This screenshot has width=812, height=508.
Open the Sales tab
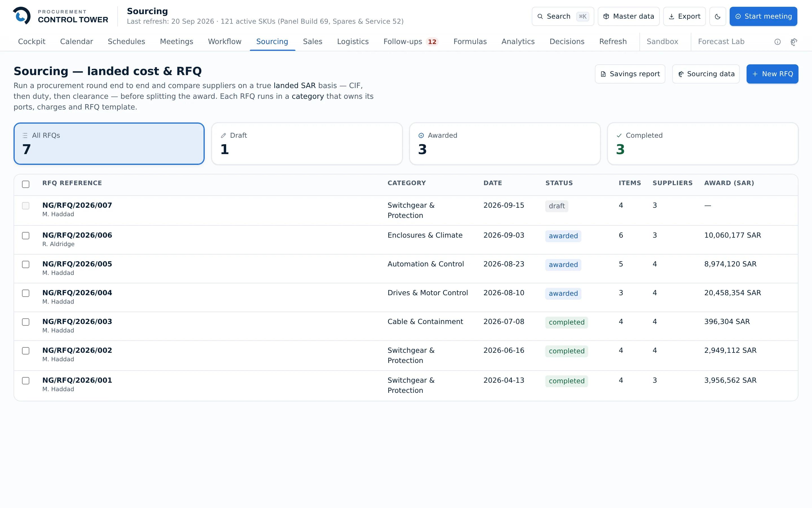pos(312,42)
